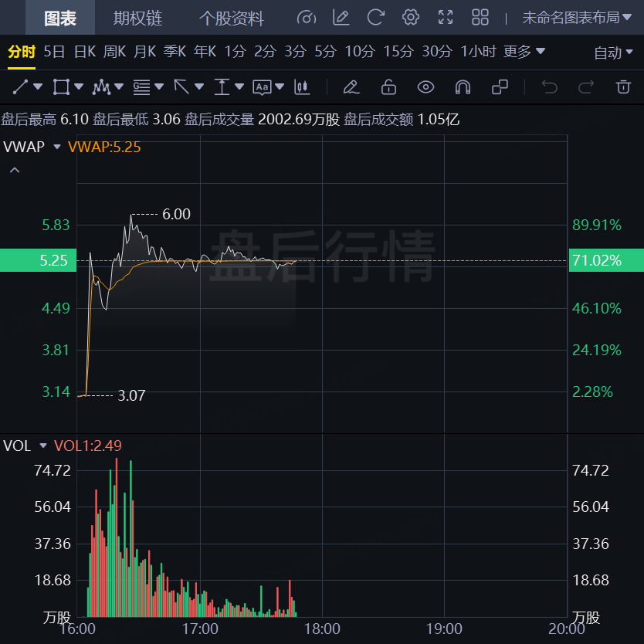Switch to the 图表 tab
644x644 pixels.
[60, 18]
